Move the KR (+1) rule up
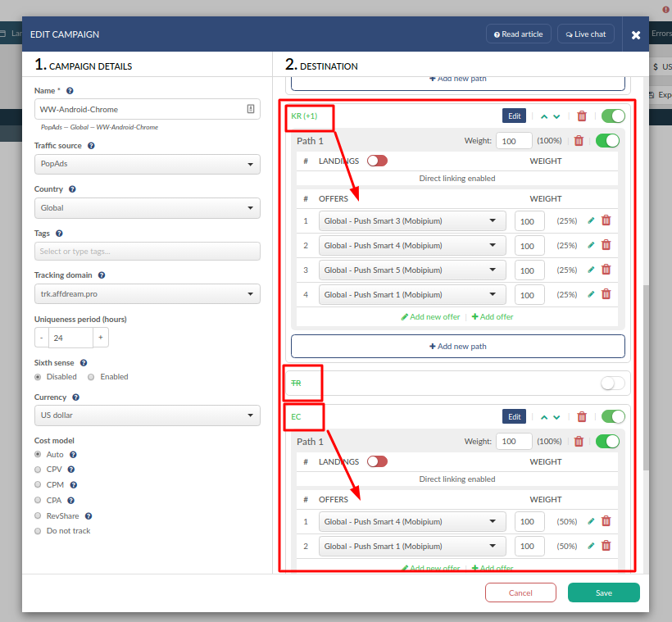This screenshot has height=622, width=672. 543,116
